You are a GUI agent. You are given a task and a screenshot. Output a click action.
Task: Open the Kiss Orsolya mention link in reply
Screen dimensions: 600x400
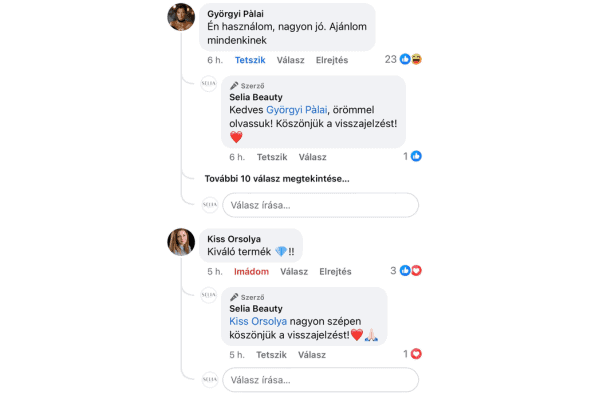pyautogui.click(x=258, y=322)
